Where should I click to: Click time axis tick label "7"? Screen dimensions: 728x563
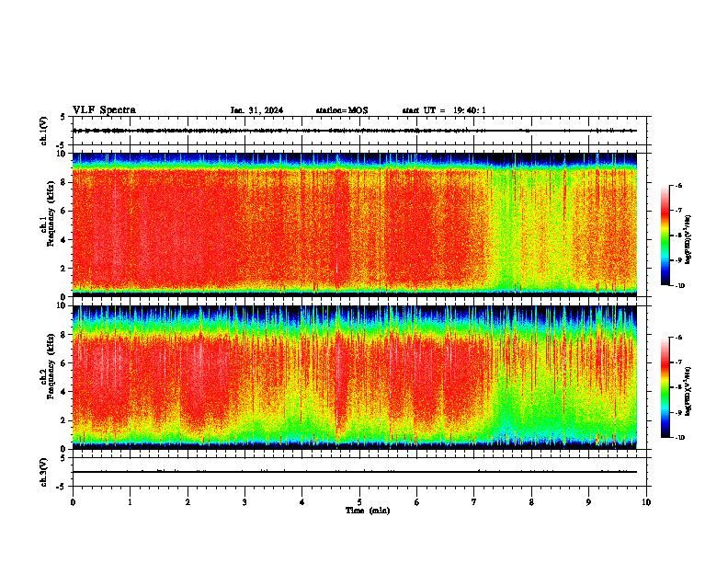pyautogui.click(x=474, y=502)
